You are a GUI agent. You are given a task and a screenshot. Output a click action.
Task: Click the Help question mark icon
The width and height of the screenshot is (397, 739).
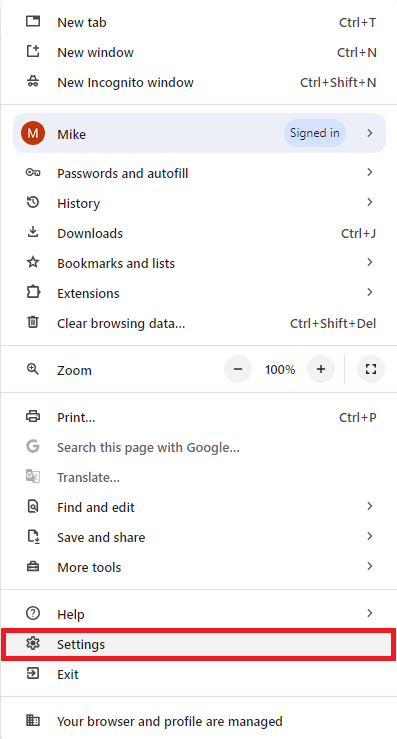(x=33, y=614)
